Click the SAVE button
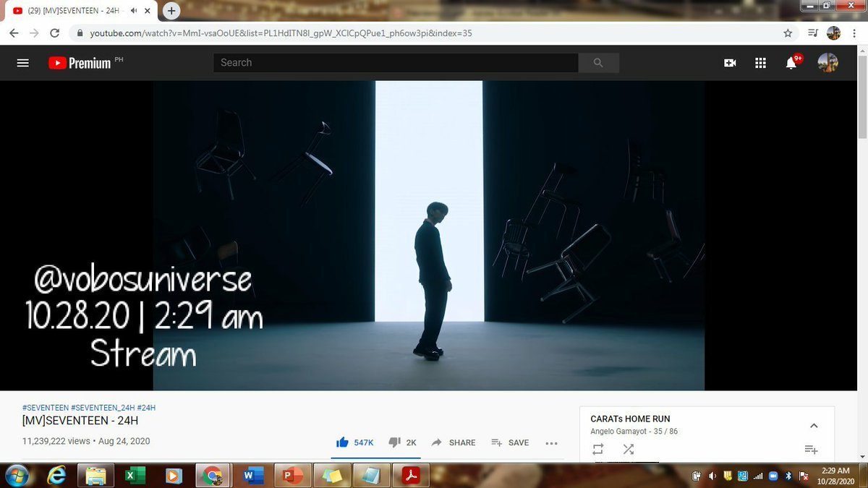 coord(510,442)
